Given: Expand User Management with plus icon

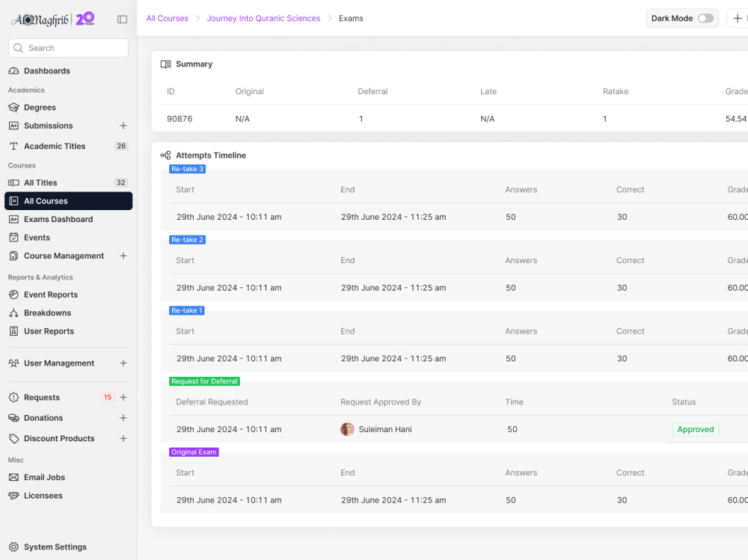Looking at the screenshot, I should pyautogui.click(x=123, y=363).
